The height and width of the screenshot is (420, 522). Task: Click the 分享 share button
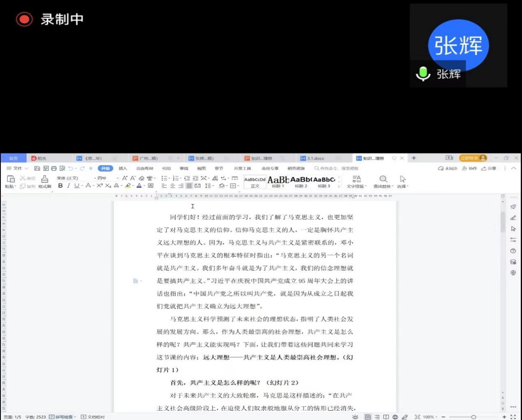pyautogui.click(x=489, y=168)
